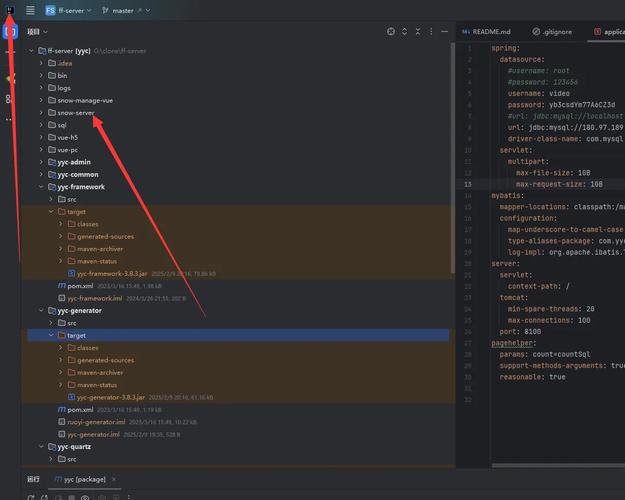625x500 pixels.
Task: Open the 项目 view mode dropdown
Action: [37, 32]
